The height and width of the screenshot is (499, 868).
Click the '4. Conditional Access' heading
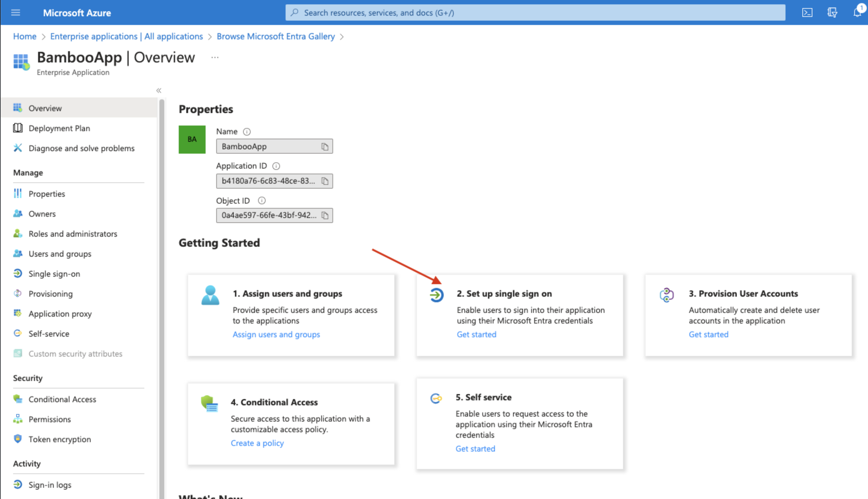(x=274, y=402)
